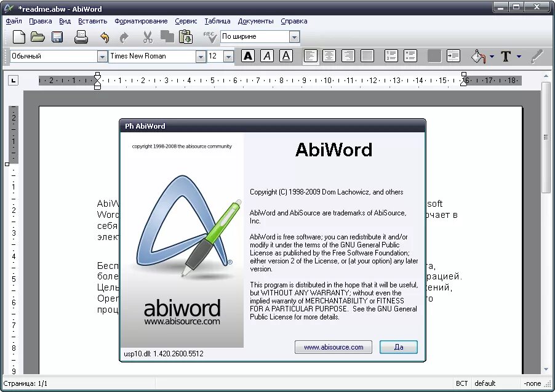Screen dimensions: 555x392
Task: Toggle italic formatting
Action: (267, 56)
